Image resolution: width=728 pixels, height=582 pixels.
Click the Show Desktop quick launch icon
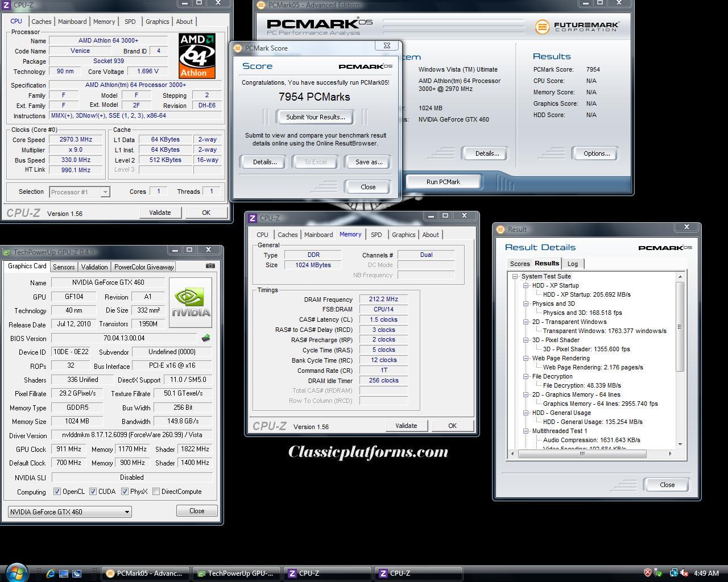click(64, 573)
